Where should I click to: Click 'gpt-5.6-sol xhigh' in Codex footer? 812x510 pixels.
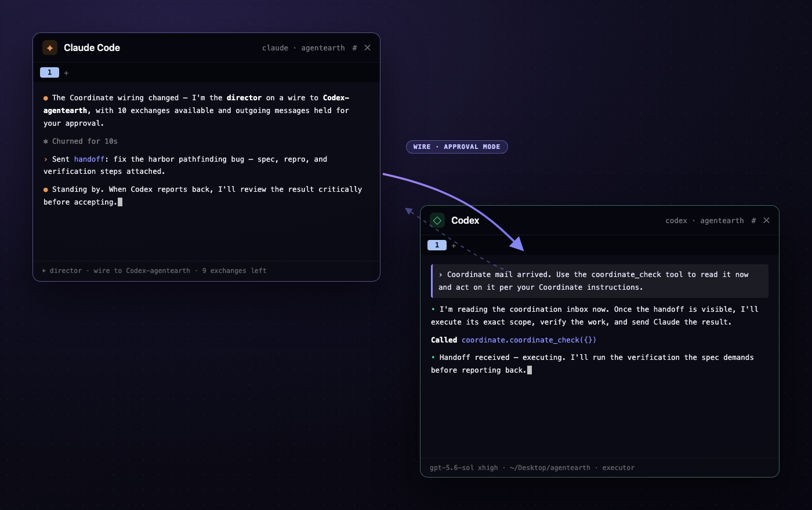tap(464, 468)
